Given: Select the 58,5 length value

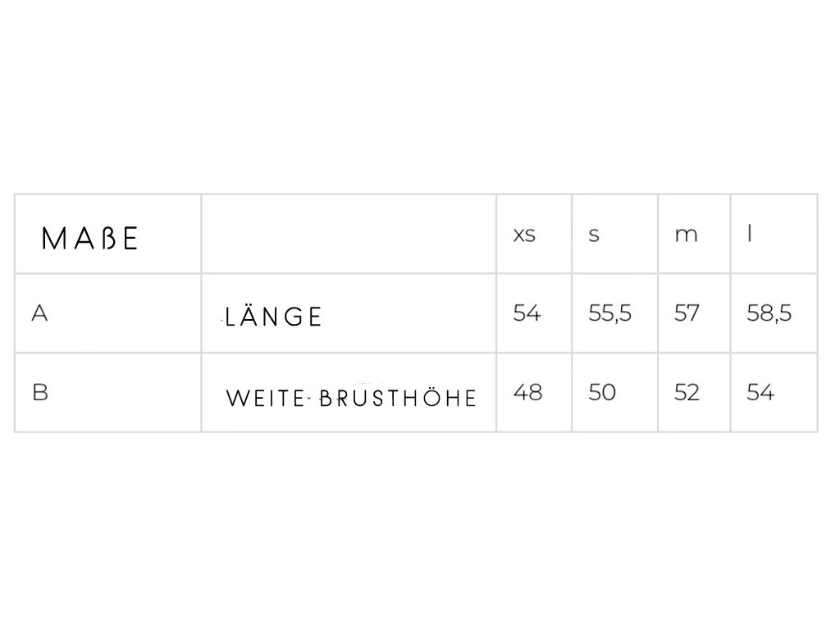Looking at the screenshot, I should click(x=769, y=313).
